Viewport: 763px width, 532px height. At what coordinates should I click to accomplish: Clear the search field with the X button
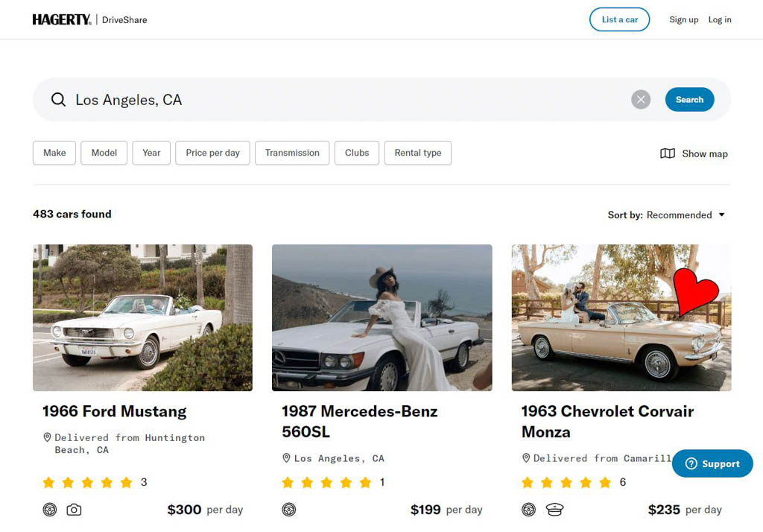coord(640,99)
